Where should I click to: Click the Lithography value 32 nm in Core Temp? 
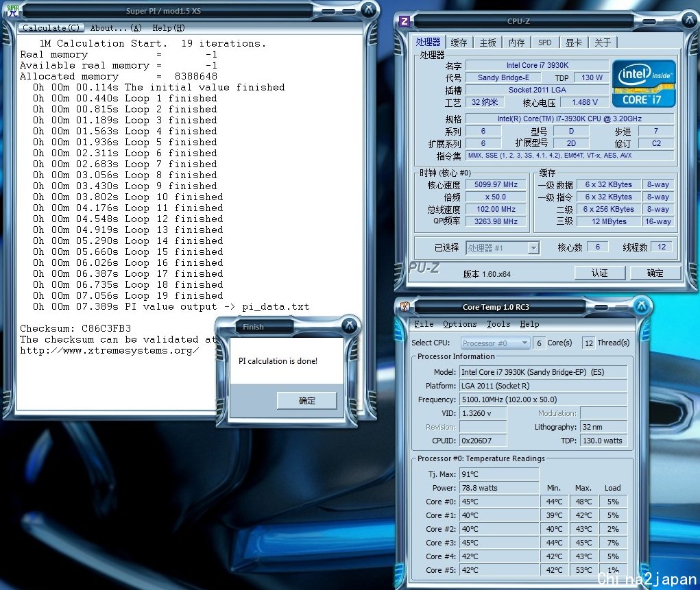coord(603,427)
